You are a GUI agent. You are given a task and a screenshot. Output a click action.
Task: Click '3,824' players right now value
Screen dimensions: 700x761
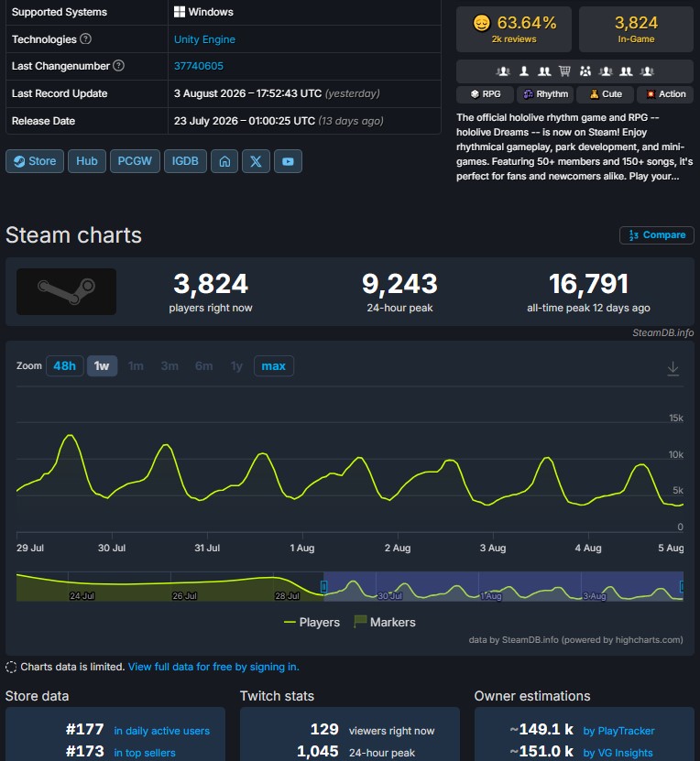point(211,284)
